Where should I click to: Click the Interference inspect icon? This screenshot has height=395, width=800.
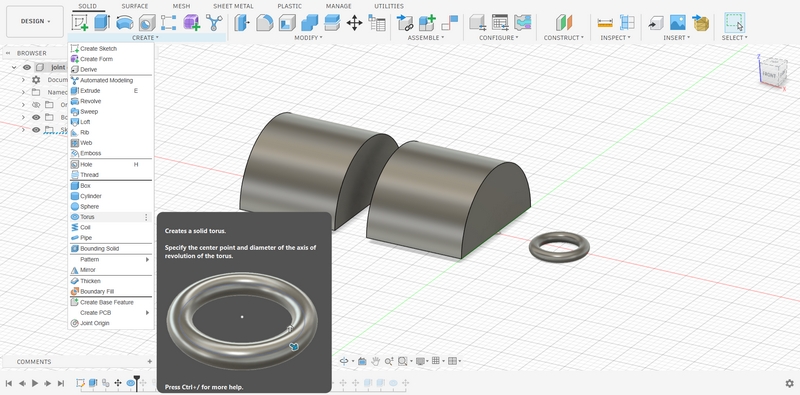coord(627,22)
